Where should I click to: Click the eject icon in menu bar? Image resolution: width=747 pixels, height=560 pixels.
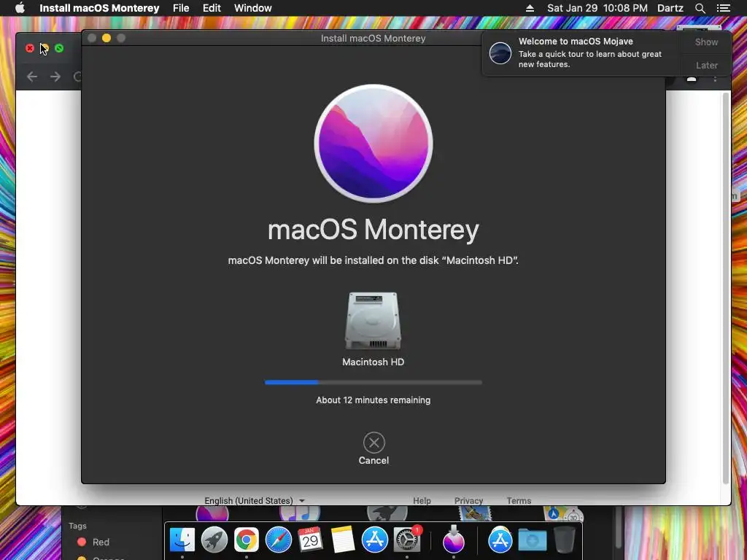click(x=530, y=8)
